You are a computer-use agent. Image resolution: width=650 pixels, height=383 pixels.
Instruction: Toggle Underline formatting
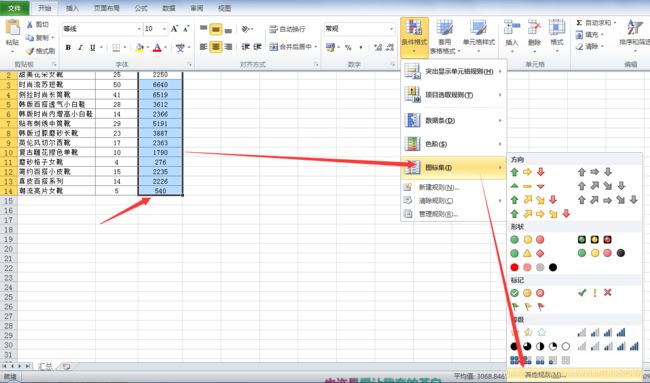92,48
